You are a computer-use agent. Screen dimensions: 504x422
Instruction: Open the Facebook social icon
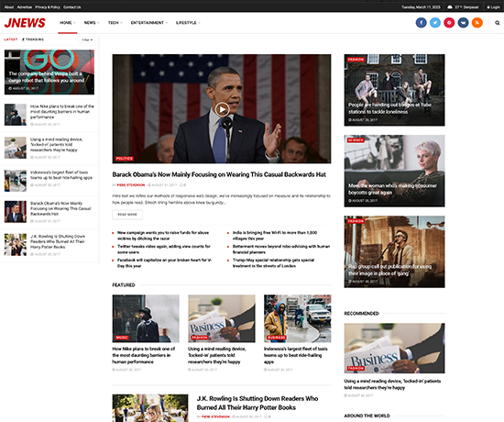422,23
